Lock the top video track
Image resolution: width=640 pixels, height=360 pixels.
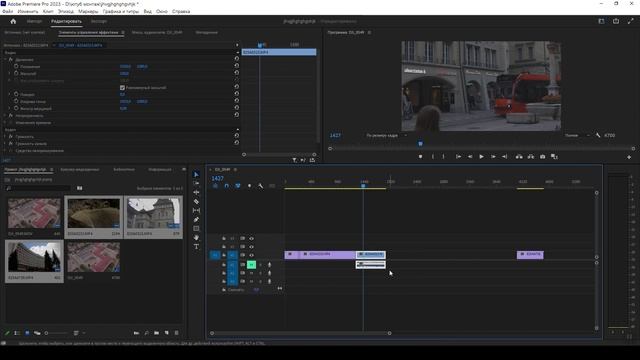(x=224, y=238)
